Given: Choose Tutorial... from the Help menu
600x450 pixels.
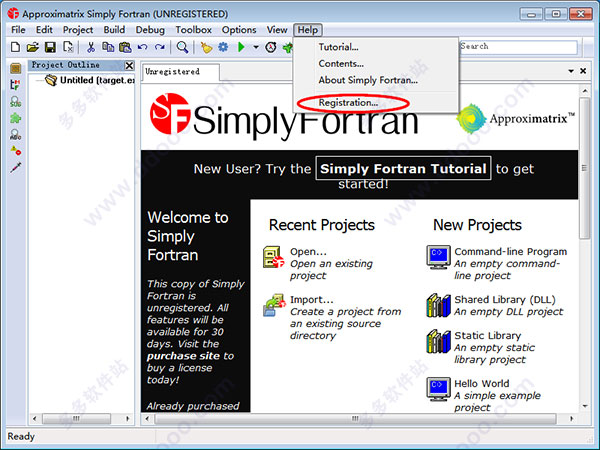Looking at the screenshot, I should pos(338,47).
